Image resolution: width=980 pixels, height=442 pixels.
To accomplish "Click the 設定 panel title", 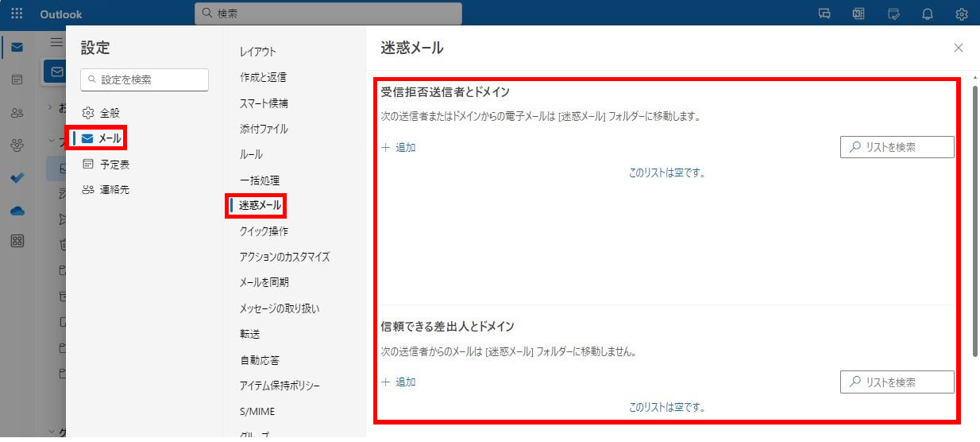I will click(x=95, y=48).
